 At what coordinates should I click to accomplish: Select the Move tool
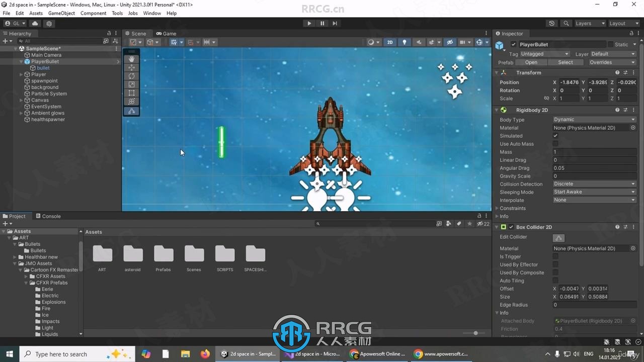tap(131, 67)
